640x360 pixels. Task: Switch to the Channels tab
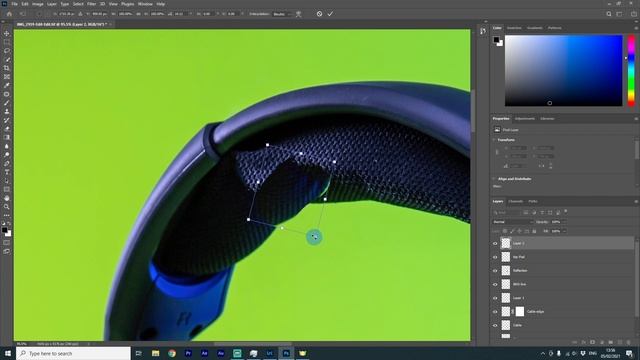pos(516,201)
